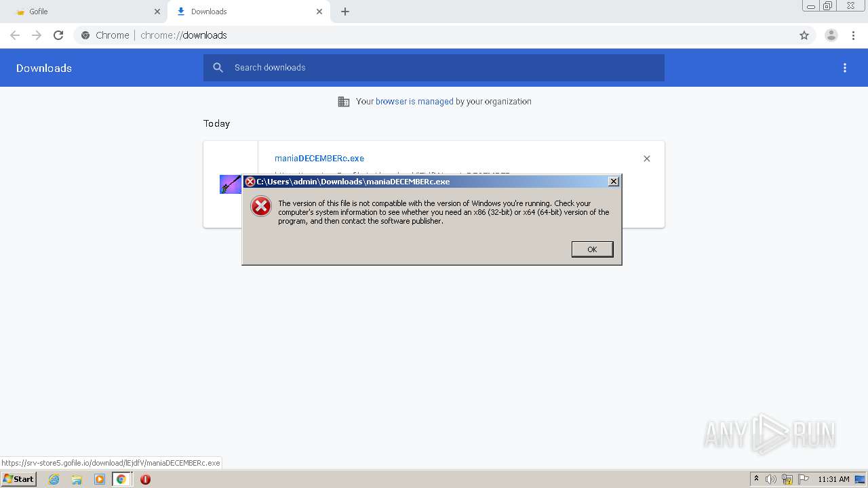Switch to the Gofile tab
Screen dimensions: 868x488
pyautogui.click(x=84, y=12)
